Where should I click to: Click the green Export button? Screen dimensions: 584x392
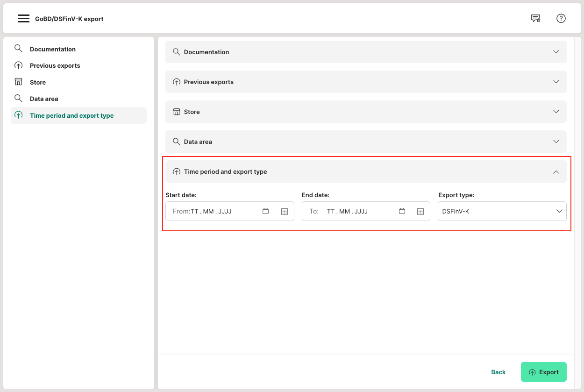[x=543, y=372]
